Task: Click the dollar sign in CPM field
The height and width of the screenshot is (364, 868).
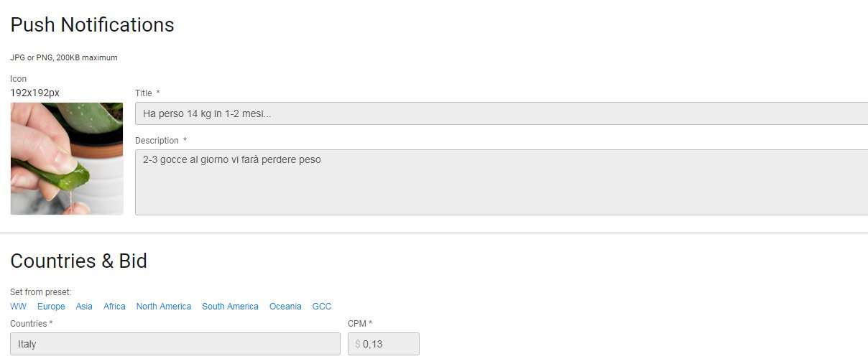Action: (x=357, y=344)
